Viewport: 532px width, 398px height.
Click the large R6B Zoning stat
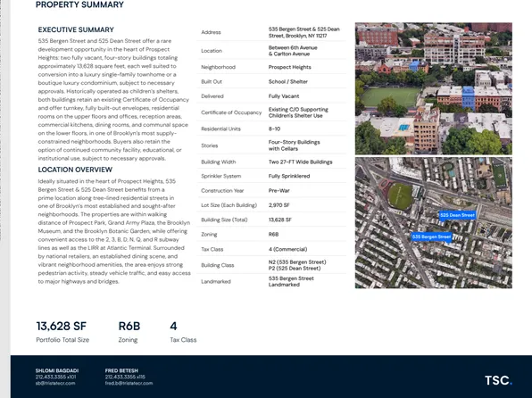click(129, 326)
